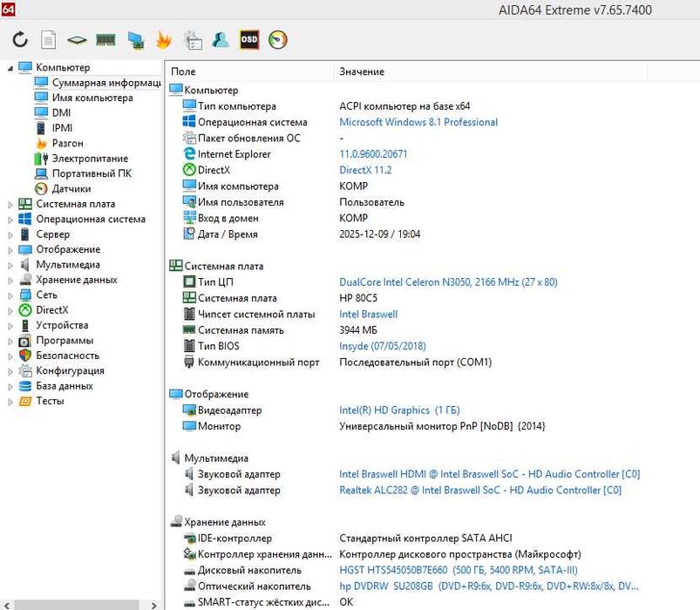Viewport: 700px width, 610px height.
Task: Open the IPMI tree item
Action: point(62,128)
